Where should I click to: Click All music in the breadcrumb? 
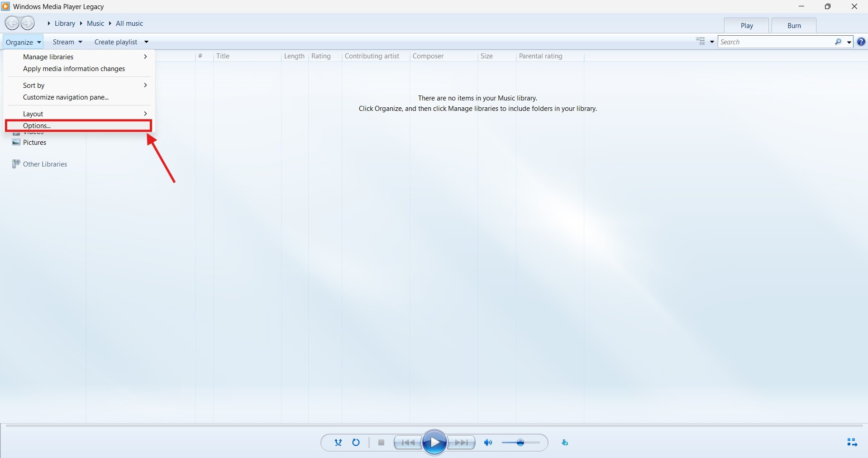coord(129,23)
